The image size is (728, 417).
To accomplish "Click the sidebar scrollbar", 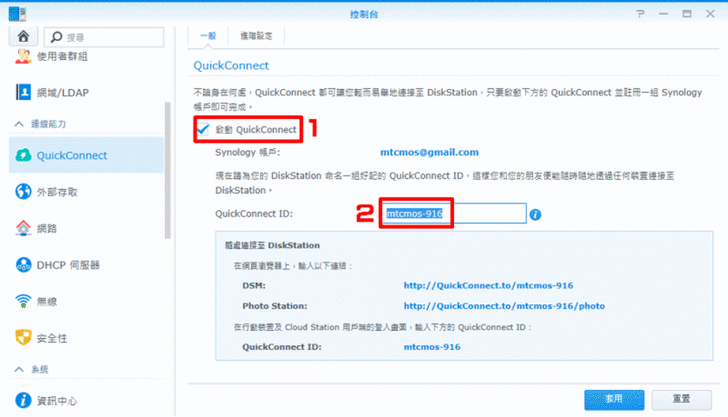I will [168, 170].
